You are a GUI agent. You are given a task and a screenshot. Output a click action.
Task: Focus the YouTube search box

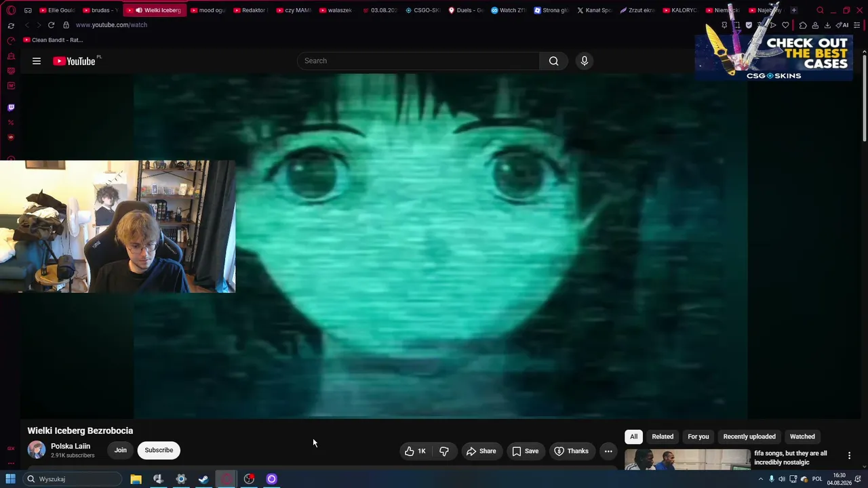[418, 61]
